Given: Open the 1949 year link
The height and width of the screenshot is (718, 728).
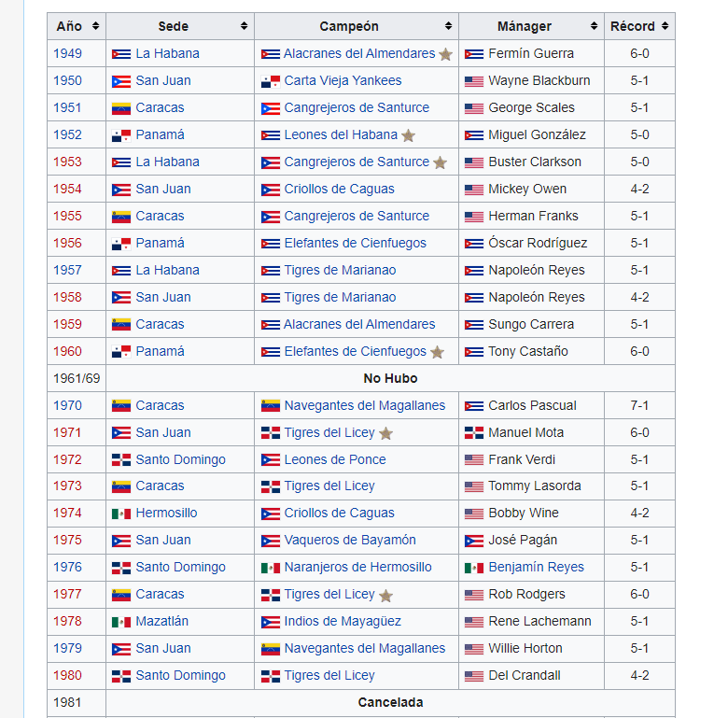Looking at the screenshot, I should 67,53.
